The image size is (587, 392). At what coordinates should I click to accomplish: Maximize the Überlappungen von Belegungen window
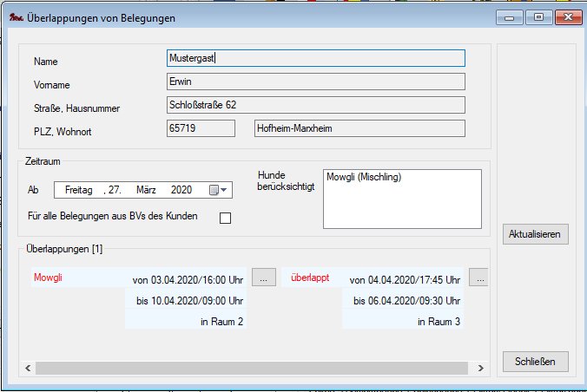click(538, 16)
